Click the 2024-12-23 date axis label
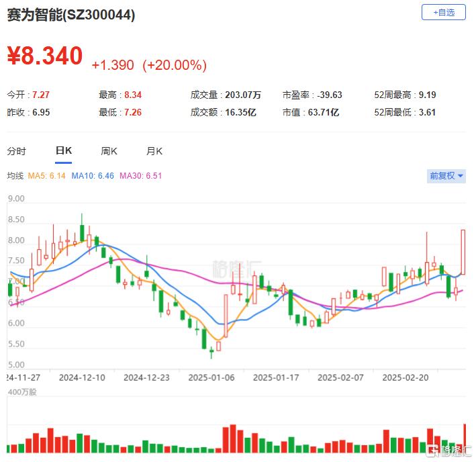 [146, 377]
